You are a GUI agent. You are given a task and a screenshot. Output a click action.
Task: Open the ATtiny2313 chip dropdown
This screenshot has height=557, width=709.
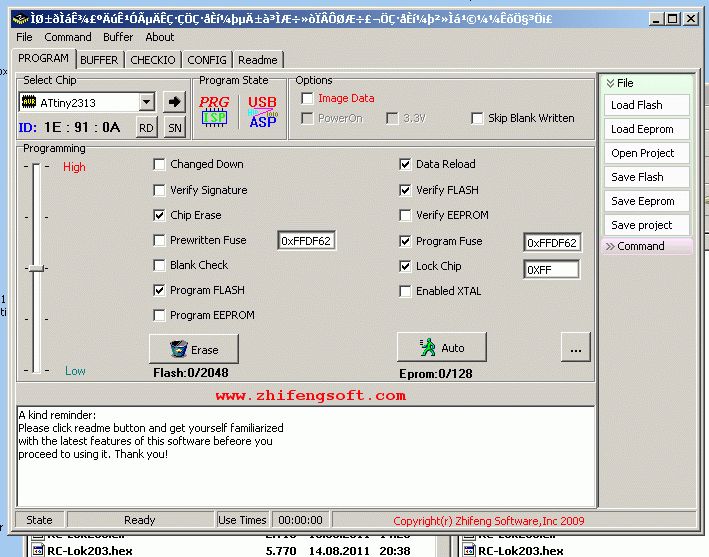coord(147,102)
